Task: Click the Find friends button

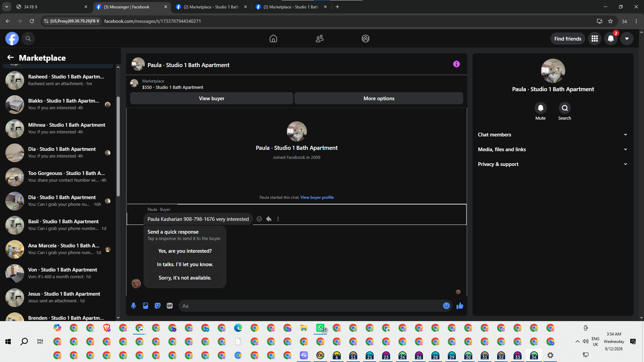Action: 568,39
